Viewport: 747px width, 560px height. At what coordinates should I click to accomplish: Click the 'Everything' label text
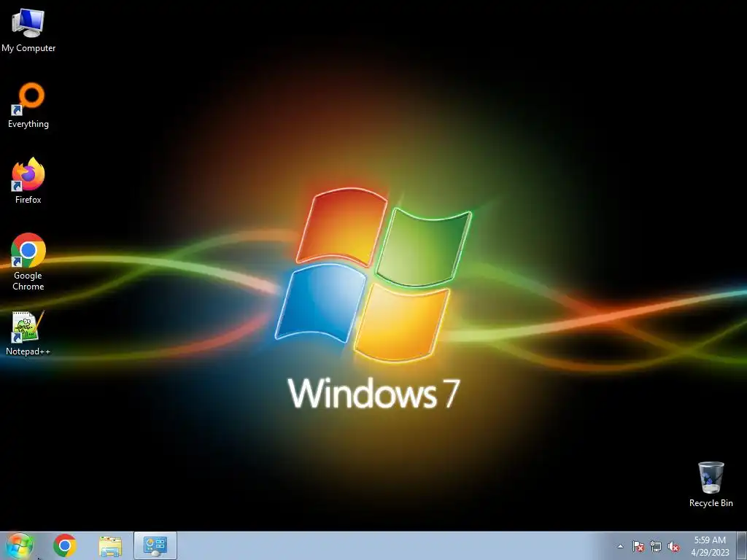pyautogui.click(x=28, y=124)
